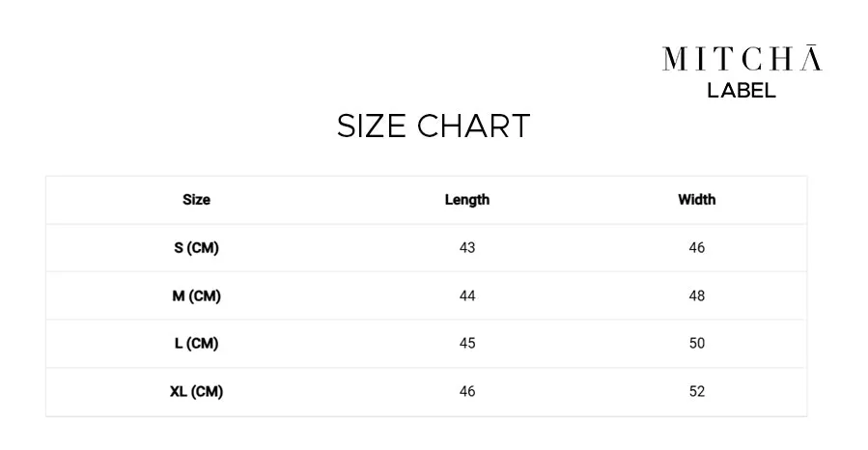Viewport: 868px width, 450px height.
Task: Click the LABEL text under logo
Action: coord(742,91)
